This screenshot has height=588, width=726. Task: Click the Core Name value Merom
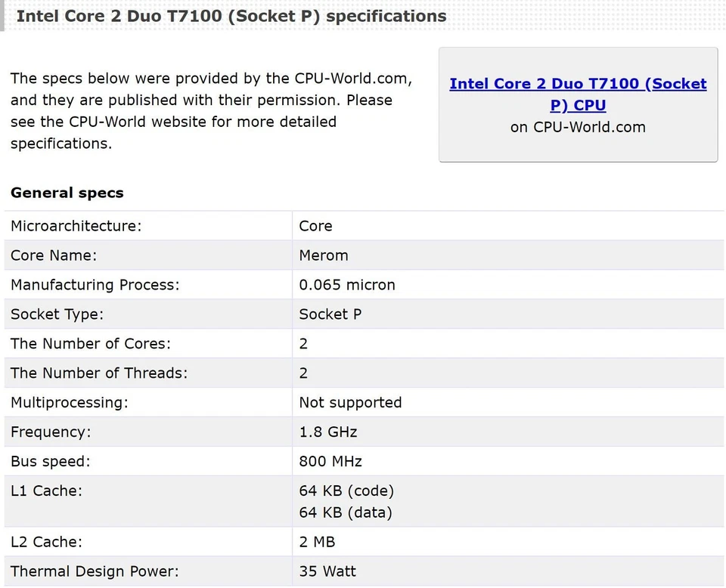324,255
